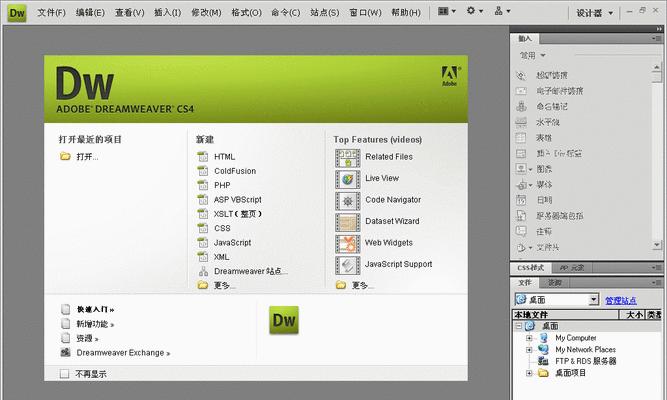
Task: Insert a named anchor (命名锚记)
Action: (x=551, y=106)
